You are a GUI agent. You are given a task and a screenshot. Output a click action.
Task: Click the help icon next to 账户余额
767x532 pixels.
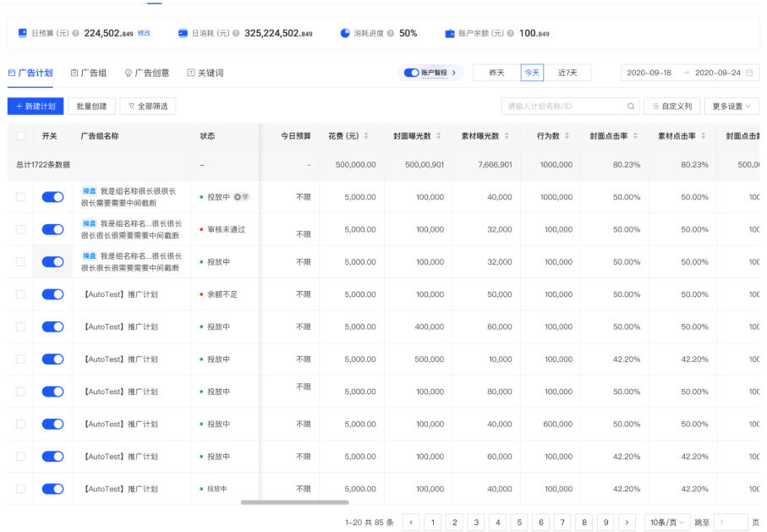click(x=510, y=33)
